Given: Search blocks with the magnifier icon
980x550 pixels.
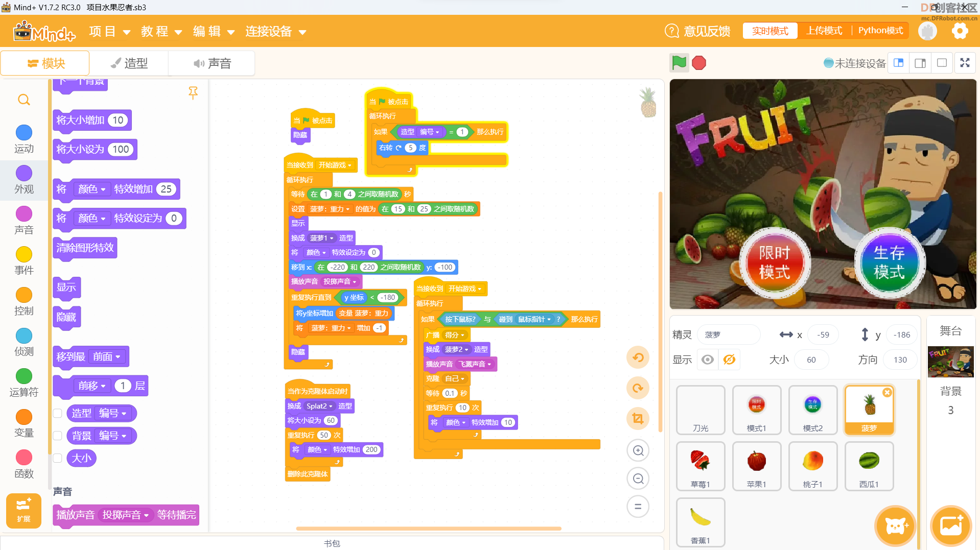Looking at the screenshot, I should [x=24, y=100].
